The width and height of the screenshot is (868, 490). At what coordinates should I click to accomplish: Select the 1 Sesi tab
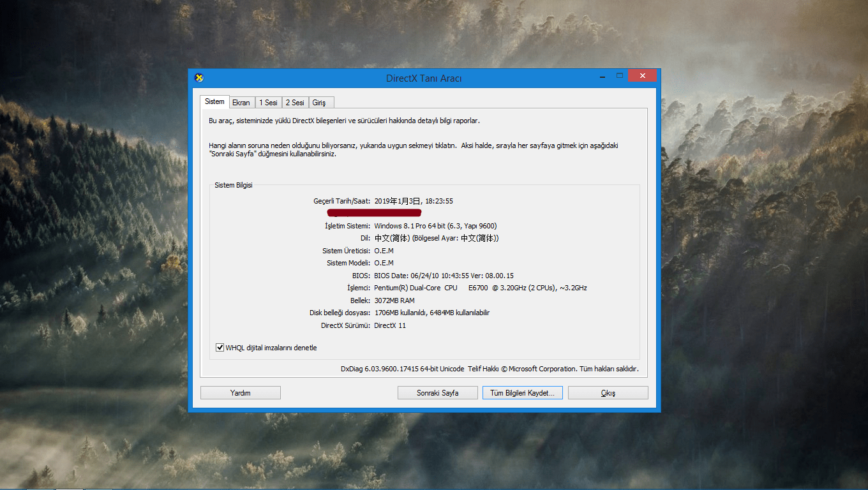pyautogui.click(x=268, y=103)
